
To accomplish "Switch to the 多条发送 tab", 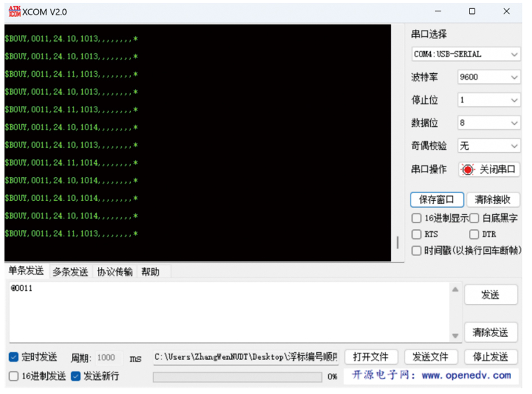I will click(70, 272).
